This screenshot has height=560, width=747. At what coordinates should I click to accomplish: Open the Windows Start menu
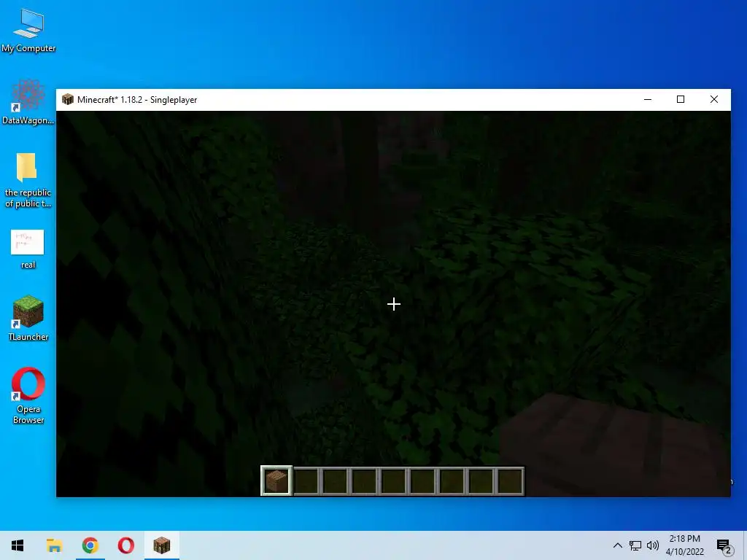[18, 545]
